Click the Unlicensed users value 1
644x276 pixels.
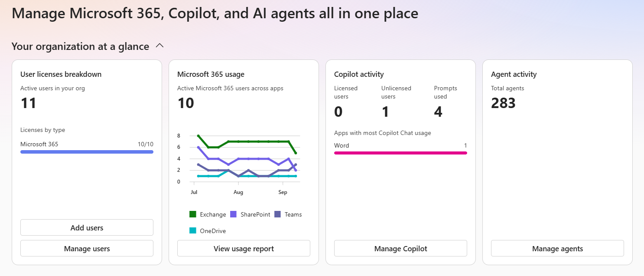coord(385,112)
